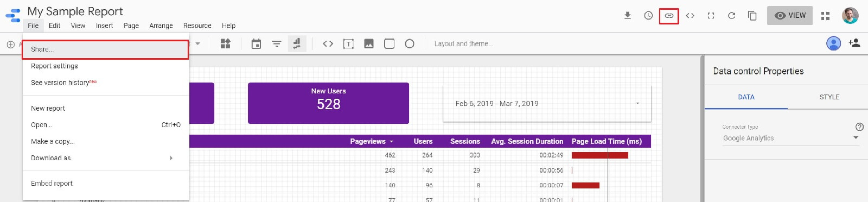Click the embed report code icon in header
The height and width of the screenshot is (202, 868).
coord(690,16)
